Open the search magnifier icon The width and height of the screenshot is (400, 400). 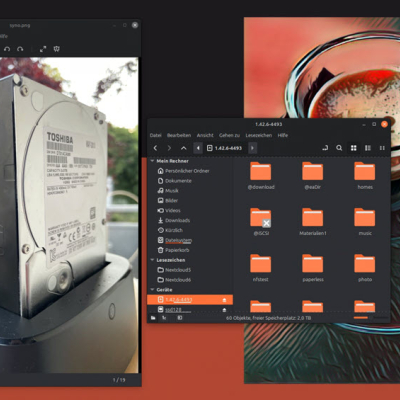tap(339, 148)
